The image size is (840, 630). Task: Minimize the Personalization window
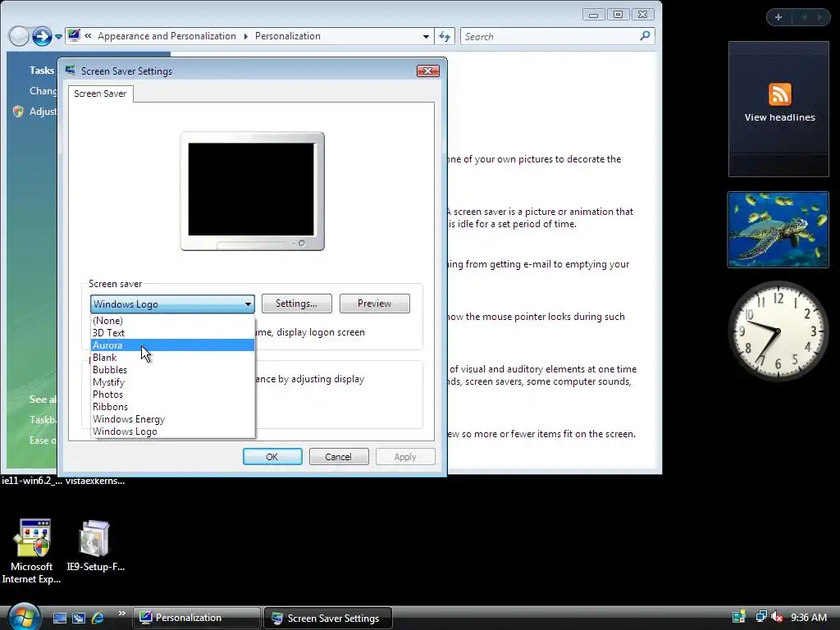[594, 15]
